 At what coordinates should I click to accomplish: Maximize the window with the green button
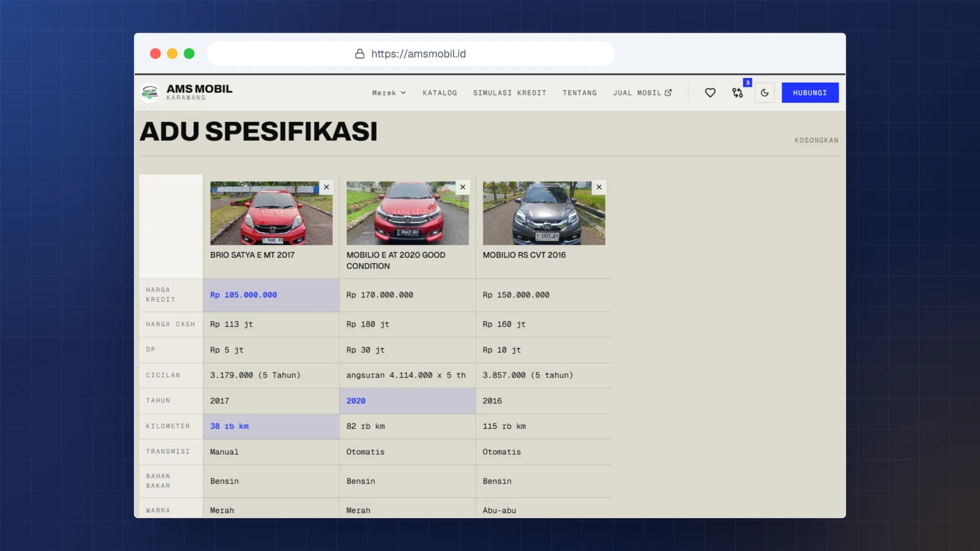point(189,54)
